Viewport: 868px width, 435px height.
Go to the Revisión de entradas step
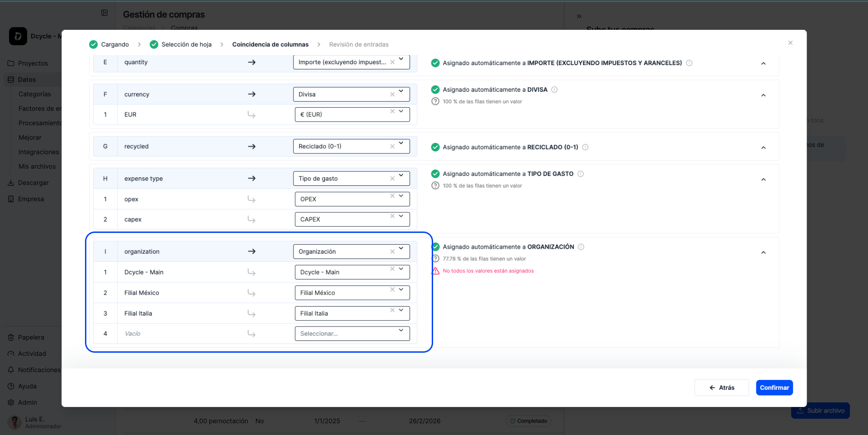click(x=359, y=44)
